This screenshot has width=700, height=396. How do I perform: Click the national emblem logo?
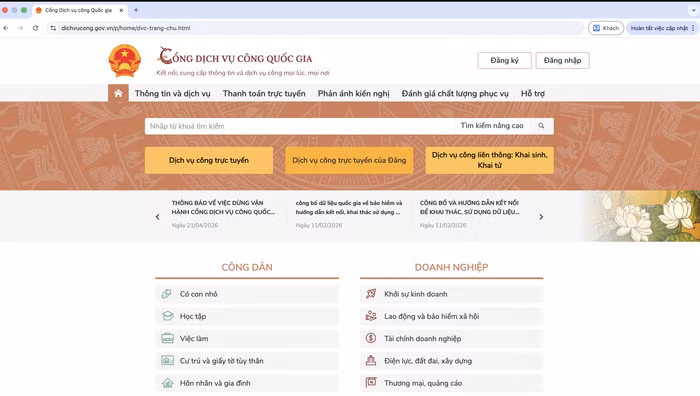(125, 61)
